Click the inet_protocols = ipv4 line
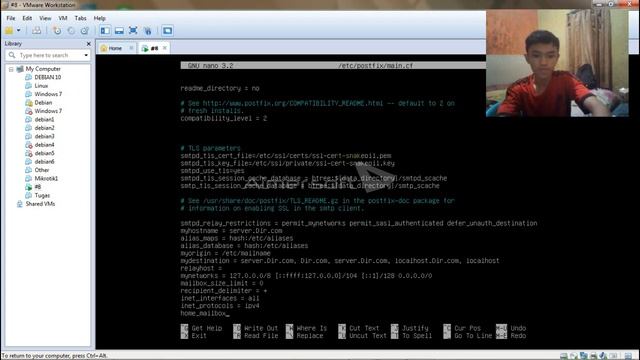The image size is (640, 360). point(220,306)
